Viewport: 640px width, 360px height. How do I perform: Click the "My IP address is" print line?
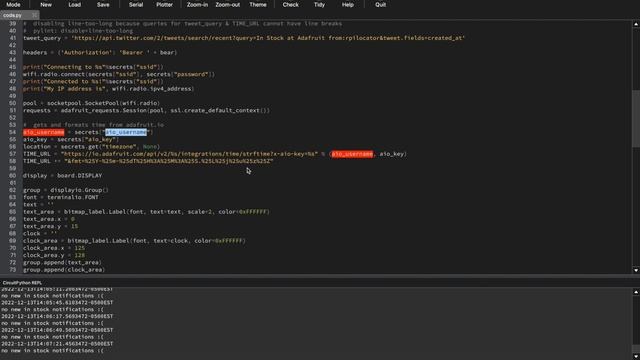pyautogui.click(x=109, y=89)
